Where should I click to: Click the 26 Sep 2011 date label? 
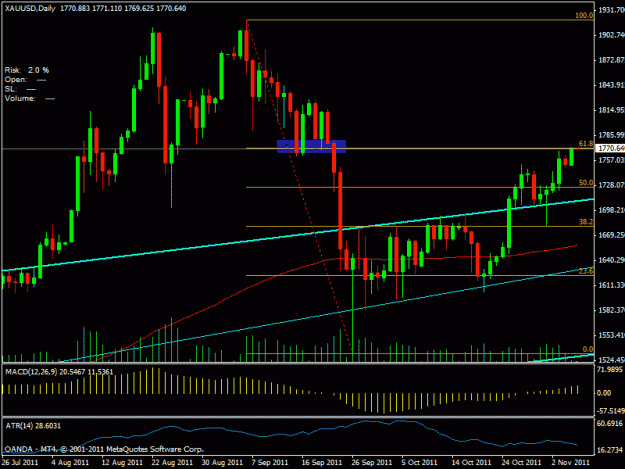pyautogui.click(x=371, y=463)
